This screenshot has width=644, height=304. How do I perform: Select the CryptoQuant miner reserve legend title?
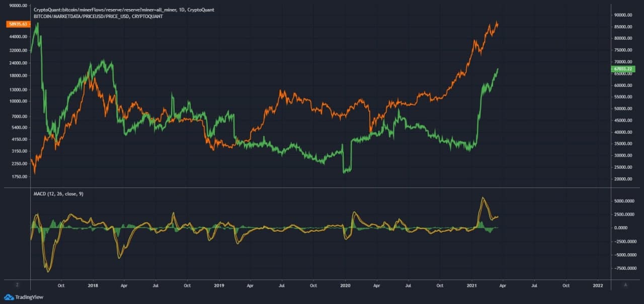[x=124, y=10]
